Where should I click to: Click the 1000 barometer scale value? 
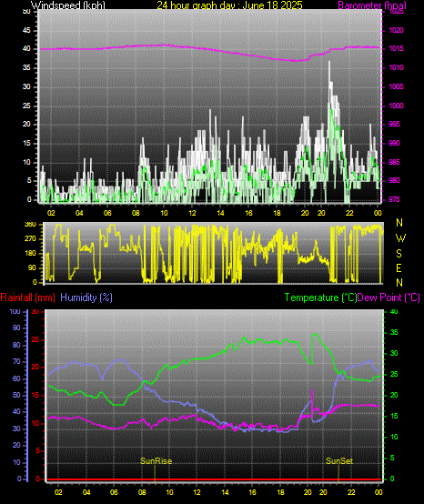[x=396, y=106]
